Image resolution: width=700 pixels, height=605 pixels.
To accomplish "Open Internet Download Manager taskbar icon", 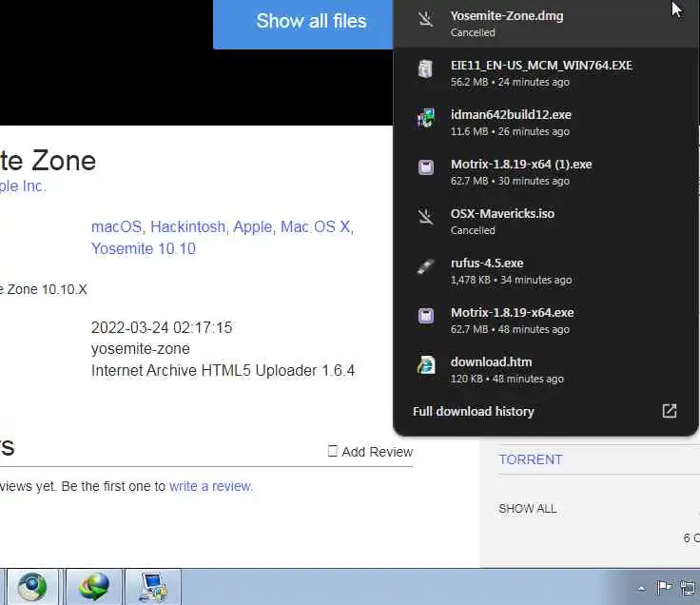I will coord(94,586).
